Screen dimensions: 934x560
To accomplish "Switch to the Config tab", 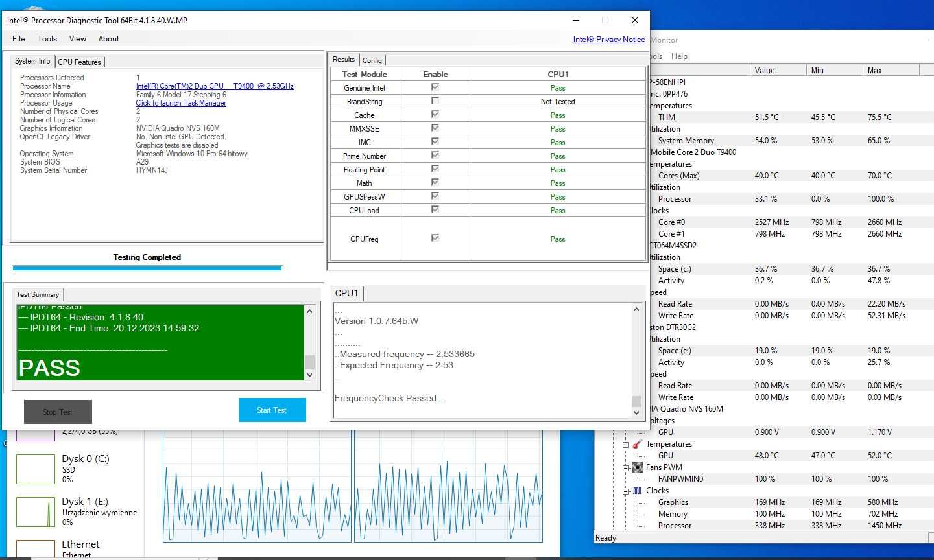I will pyautogui.click(x=372, y=60).
